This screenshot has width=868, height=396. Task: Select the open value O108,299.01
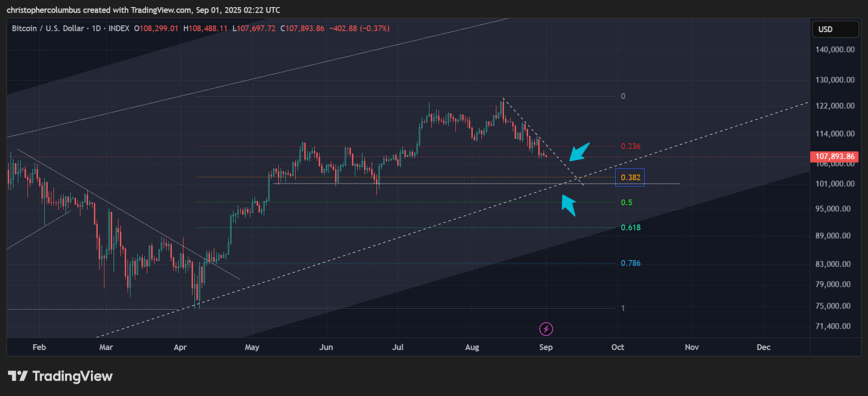point(157,28)
